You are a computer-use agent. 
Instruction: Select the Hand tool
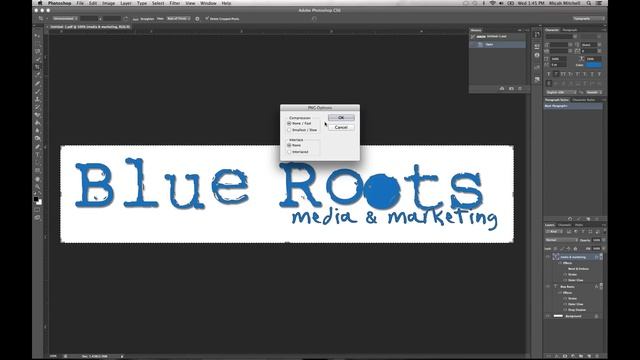(38, 179)
